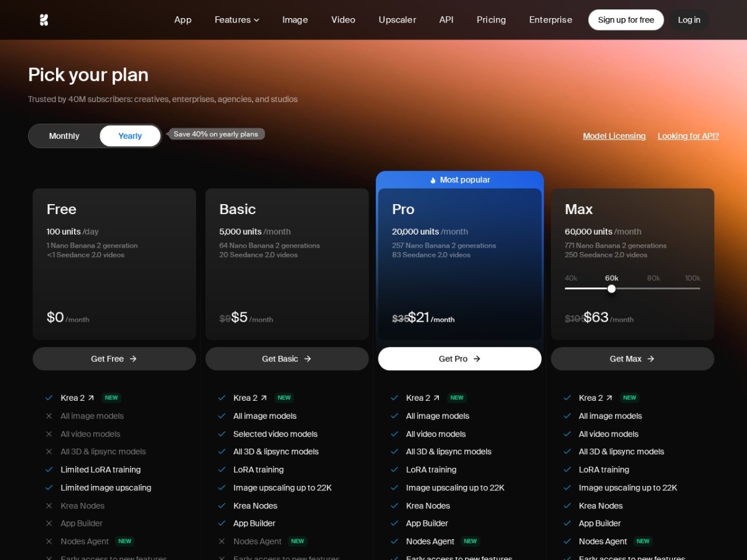The image size is (747, 560).
Task: Click the Get Max button
Action: (x=632, y=358)
